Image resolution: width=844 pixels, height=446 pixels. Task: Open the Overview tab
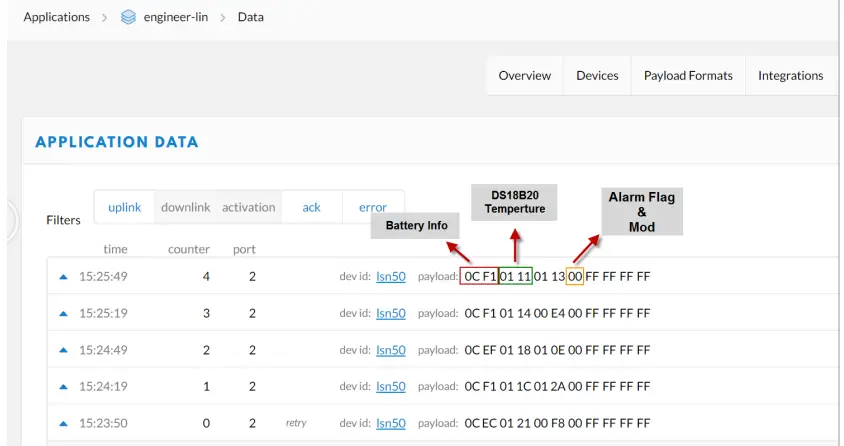click(x=525, y=76)
